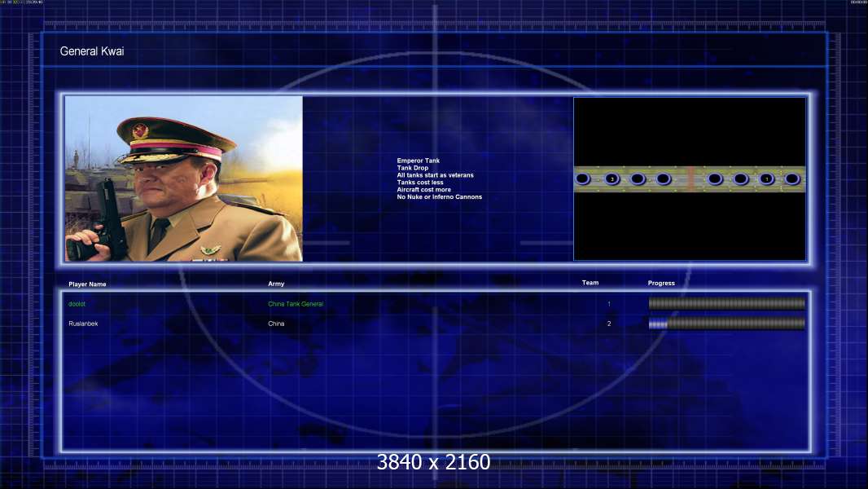Click the Army column header

[x=276, y=284]
